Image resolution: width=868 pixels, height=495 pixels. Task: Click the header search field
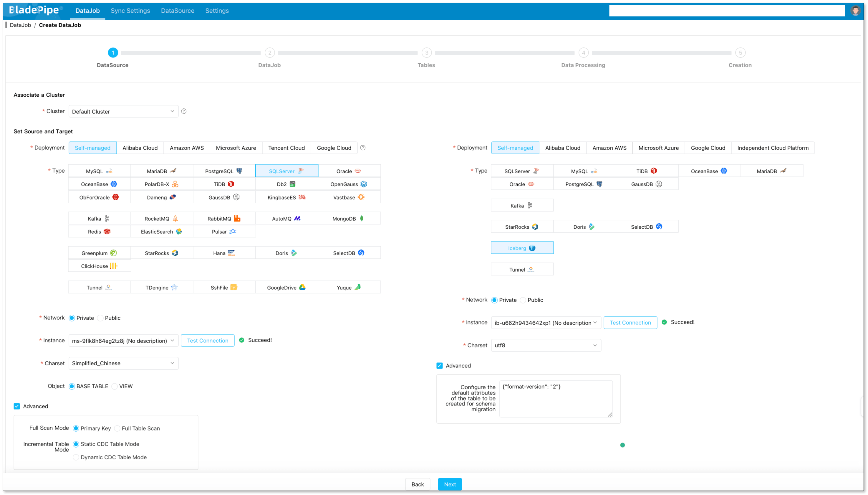click(x=727, y=11)
